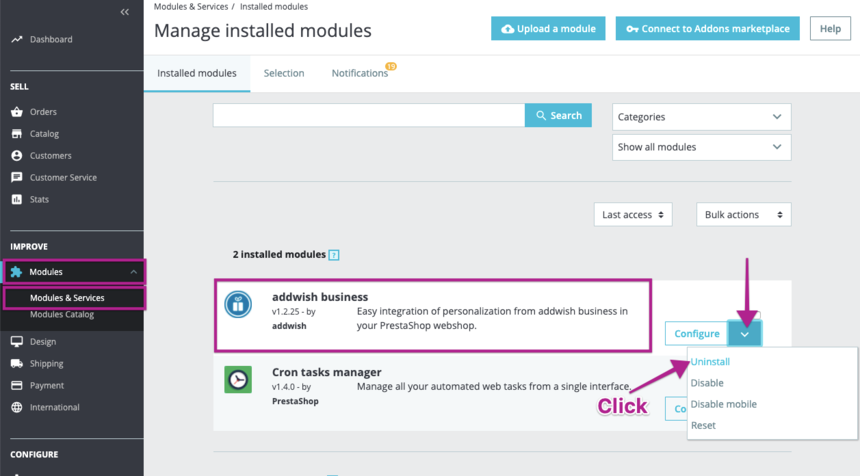Click the Shipping truck icon

click(x=17, y=364)
